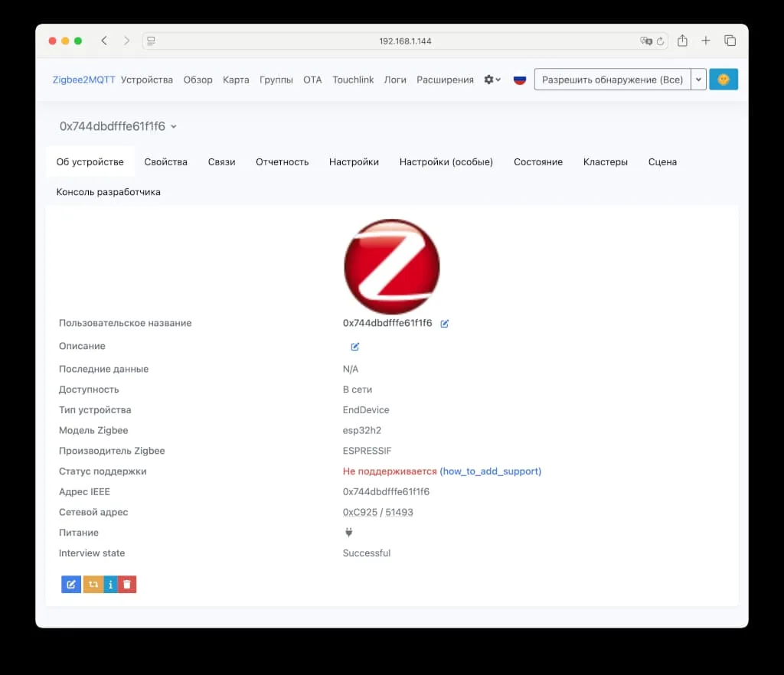Click the reader page icon in address bar

151,41
